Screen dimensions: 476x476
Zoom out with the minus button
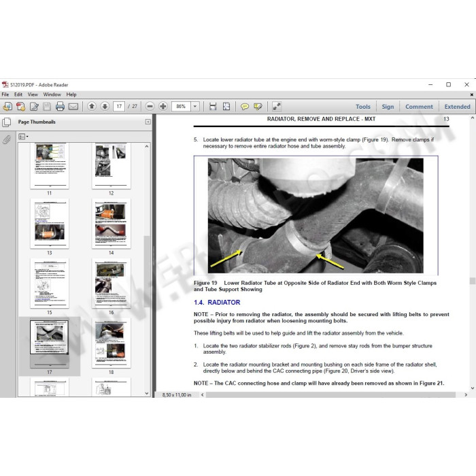(150, 106)
